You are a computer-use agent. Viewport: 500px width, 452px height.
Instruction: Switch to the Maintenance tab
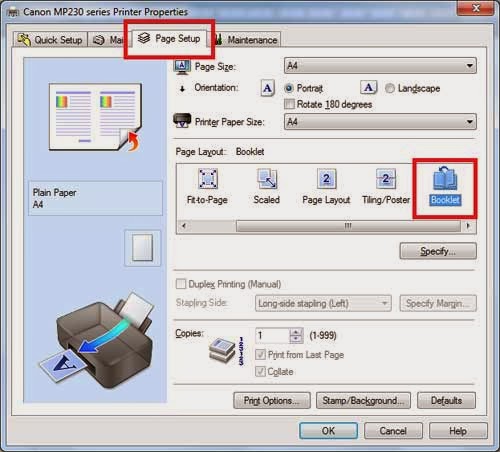(246, 40)
